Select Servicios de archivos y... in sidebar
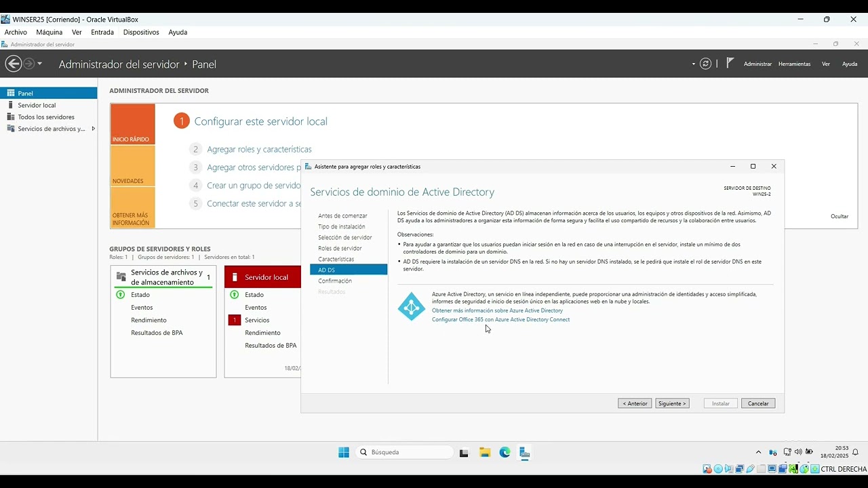This screenshot has width=868, height=488. pyautogui.click(x=49, y=129)
